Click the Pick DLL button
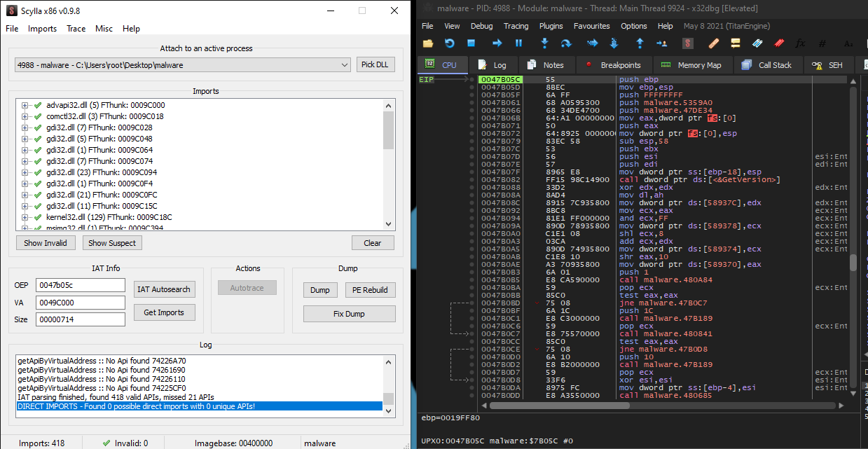This screenshot has width=868, height=449. tap(376, 65)
